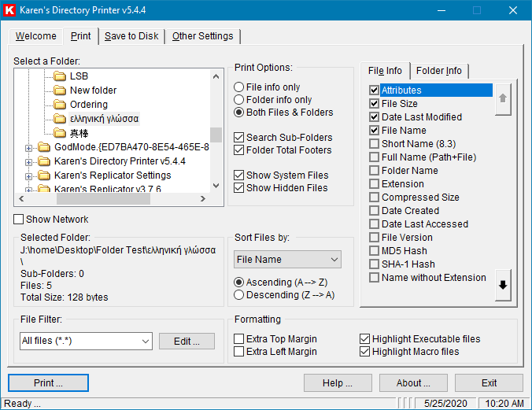This screenshot has height=410, width=532.
Task: Check the MD5 Hash file info option
Action: click(375, 251)
